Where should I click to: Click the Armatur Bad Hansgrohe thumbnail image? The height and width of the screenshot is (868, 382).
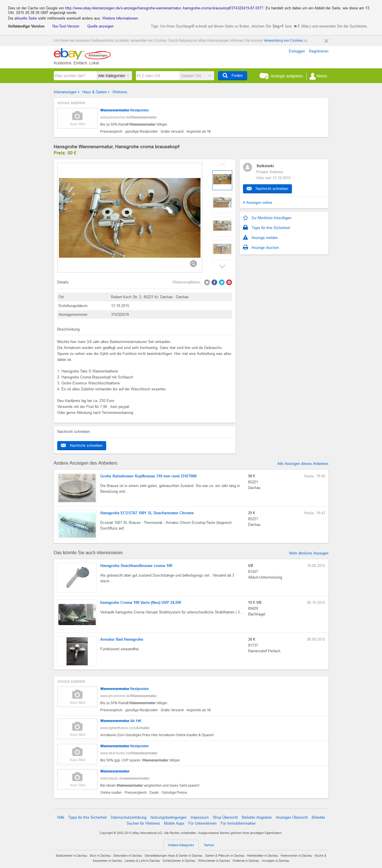pos(77,651)
